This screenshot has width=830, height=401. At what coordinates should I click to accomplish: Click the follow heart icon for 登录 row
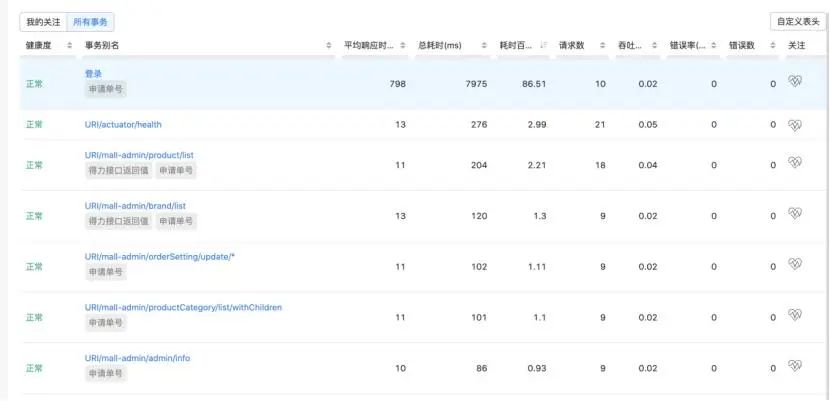pos(795,82)
